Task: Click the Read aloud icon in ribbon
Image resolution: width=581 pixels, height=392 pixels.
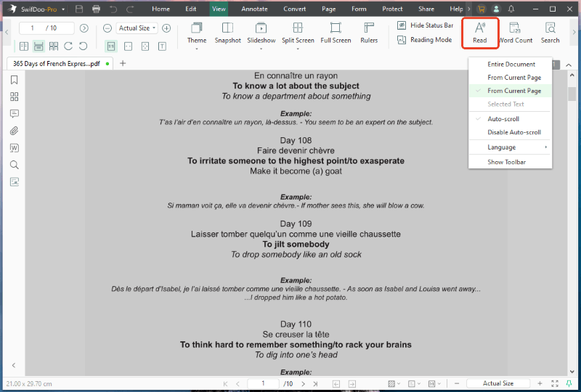Action: tap(480, 33)
